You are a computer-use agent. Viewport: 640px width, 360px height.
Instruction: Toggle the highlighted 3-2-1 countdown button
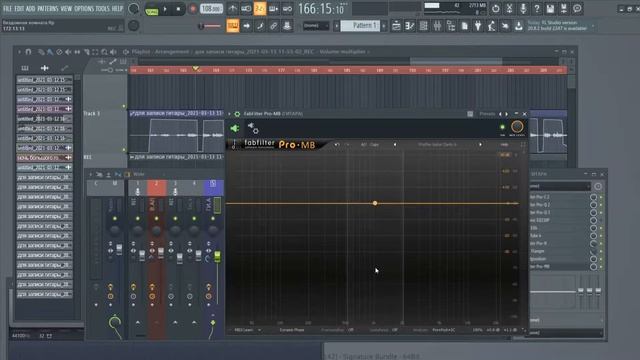(260, 9)
